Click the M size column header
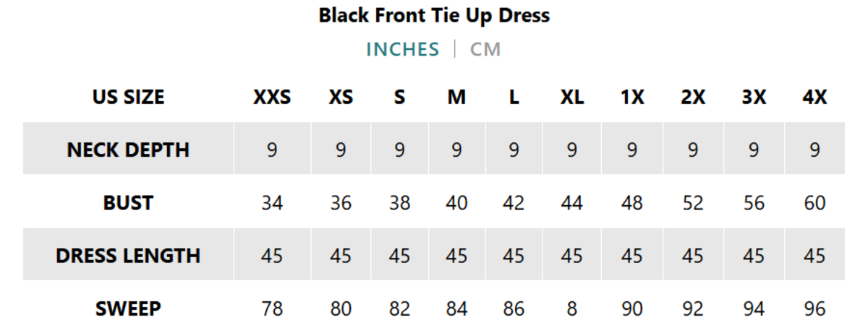Viewport: 868px width, 333px height. coord(456,97)
